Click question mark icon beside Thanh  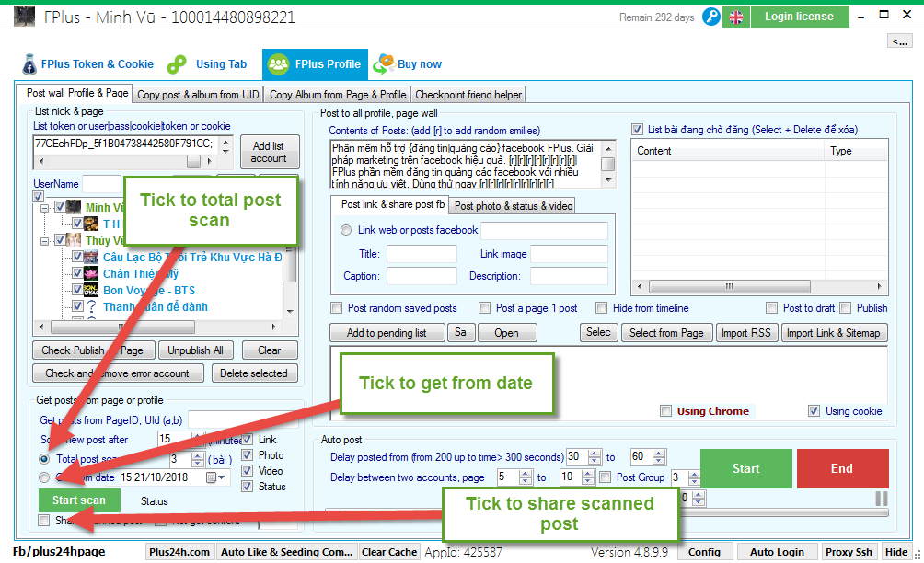91,306
